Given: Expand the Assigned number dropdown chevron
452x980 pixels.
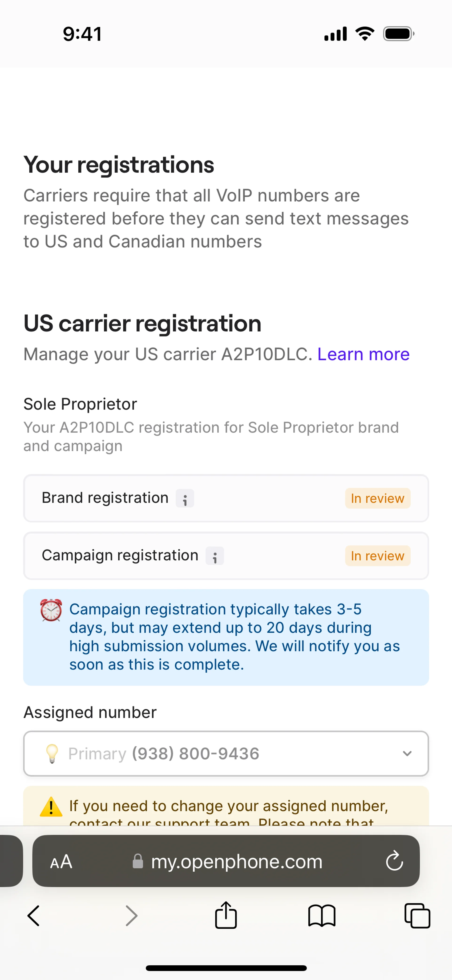Looking at the screenshot, I should coord(407,754).
